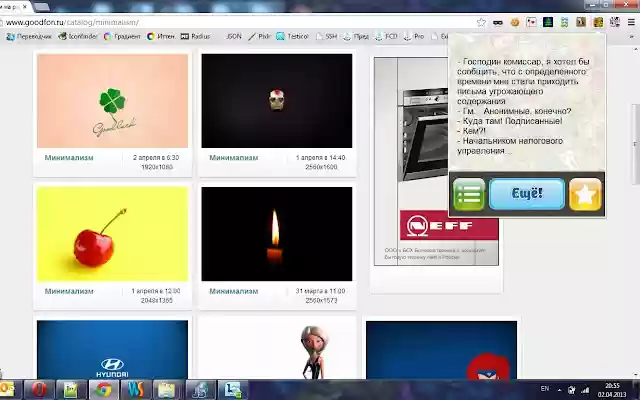Click the address bar URL field
This screenshot has width=640, height=400.
click(239, 22)
